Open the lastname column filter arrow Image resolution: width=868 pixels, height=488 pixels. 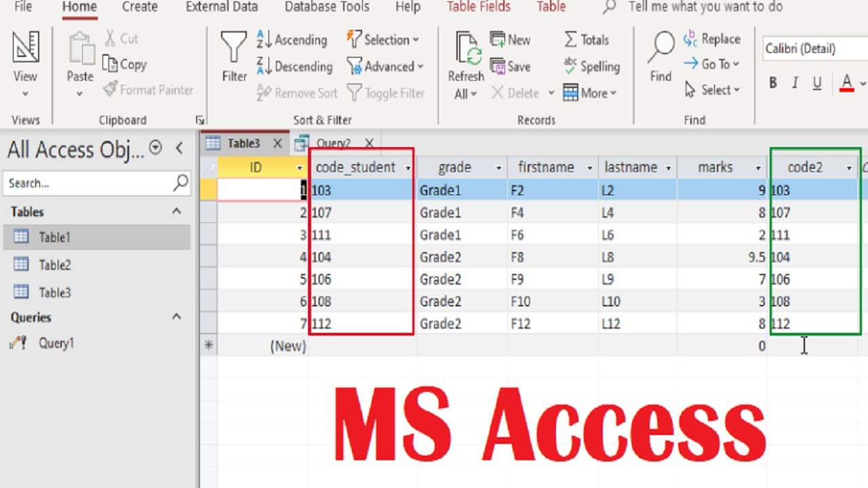(x=669, y=167)
